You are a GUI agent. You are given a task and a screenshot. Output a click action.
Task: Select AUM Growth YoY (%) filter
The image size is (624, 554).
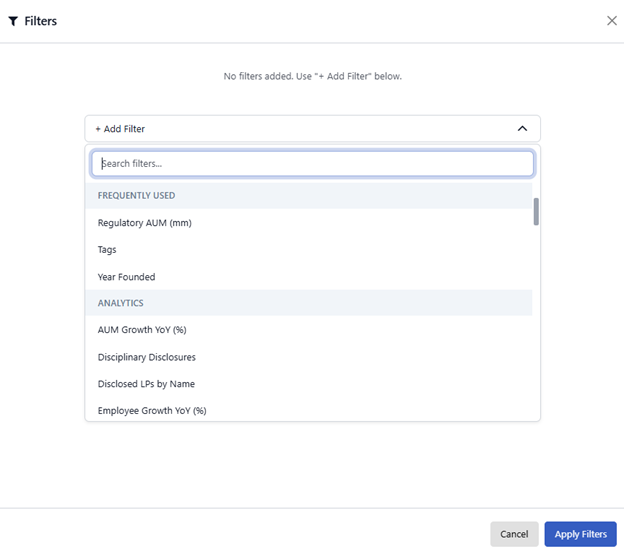(x=143, y=330)
